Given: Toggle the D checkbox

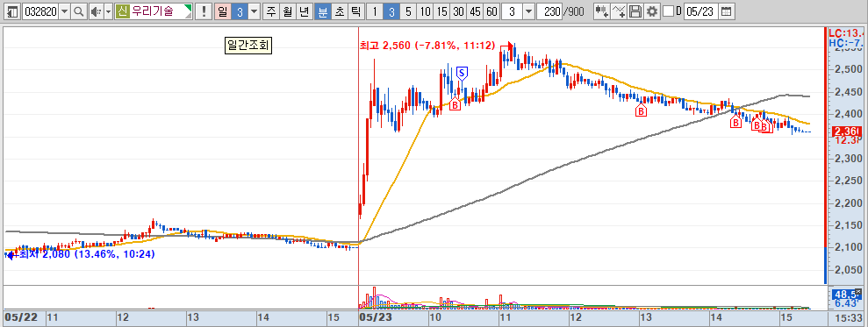Looking at the screenshot, I should [x=668, y=11].
